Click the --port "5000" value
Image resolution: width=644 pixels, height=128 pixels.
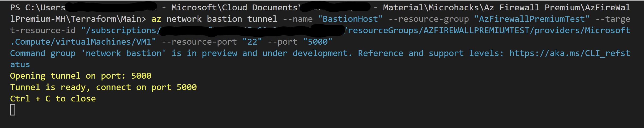coord(318,42)
